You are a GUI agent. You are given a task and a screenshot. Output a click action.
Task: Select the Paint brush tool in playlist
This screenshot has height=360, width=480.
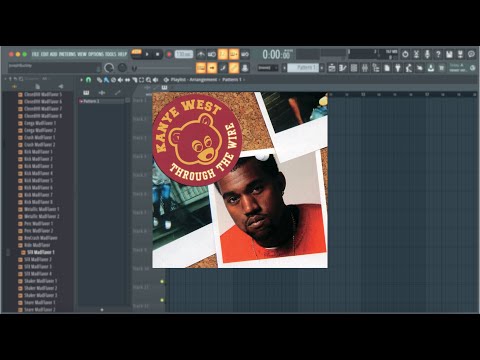click(106, 80)
